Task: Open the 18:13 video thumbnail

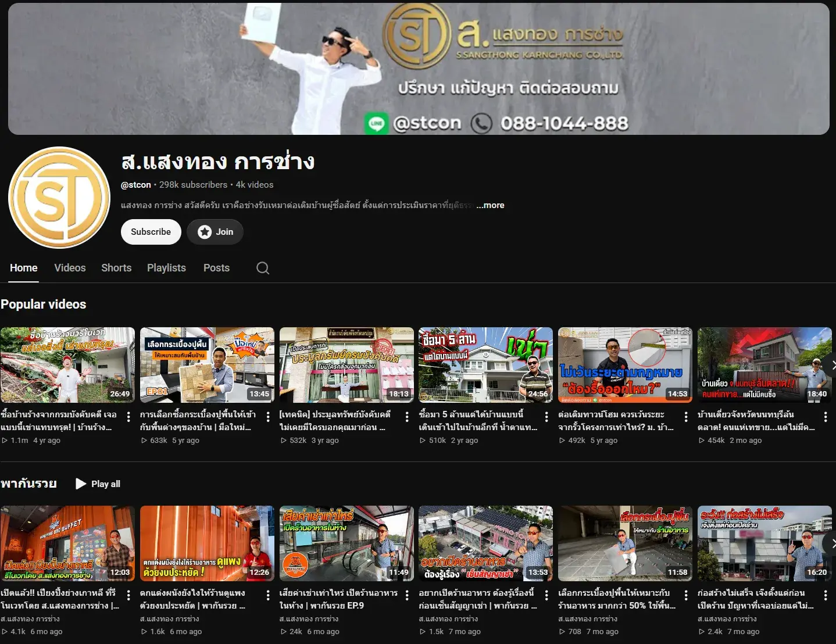Action: pos(346,365)
